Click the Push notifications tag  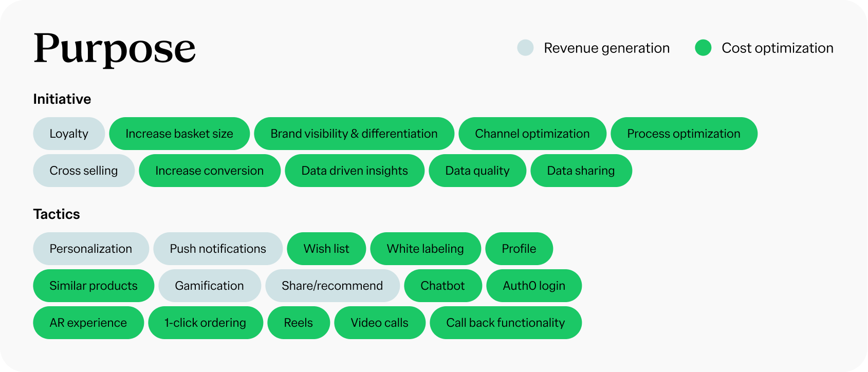click(218, 249)
